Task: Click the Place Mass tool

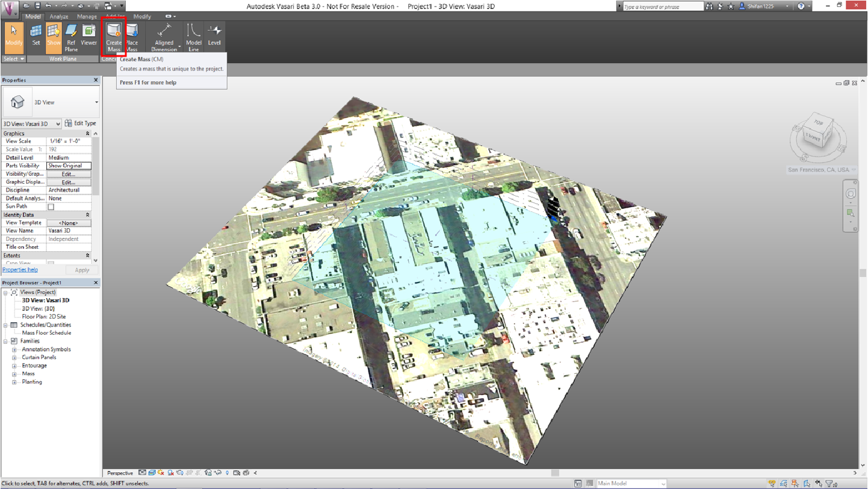Action: click(132, 37)
